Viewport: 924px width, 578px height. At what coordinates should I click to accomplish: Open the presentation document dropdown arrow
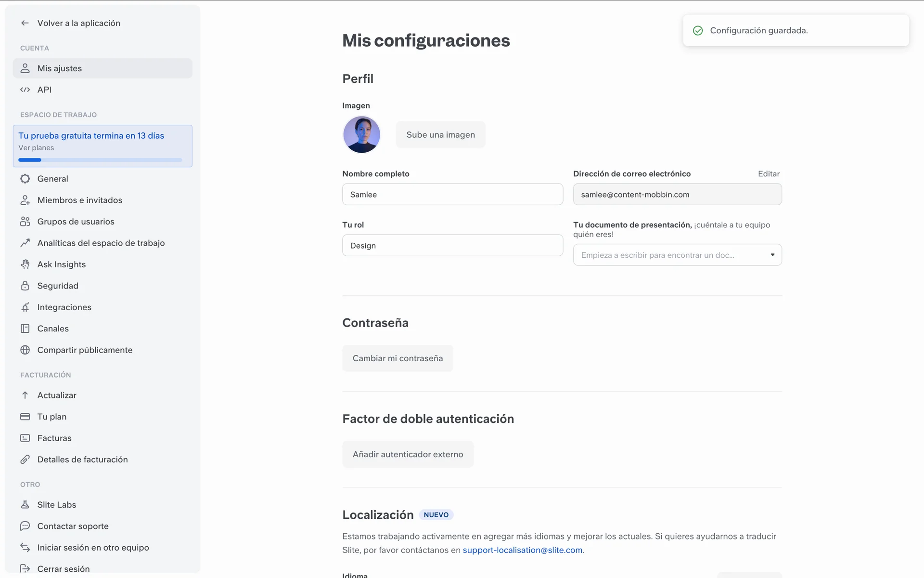tap(772, 255)
